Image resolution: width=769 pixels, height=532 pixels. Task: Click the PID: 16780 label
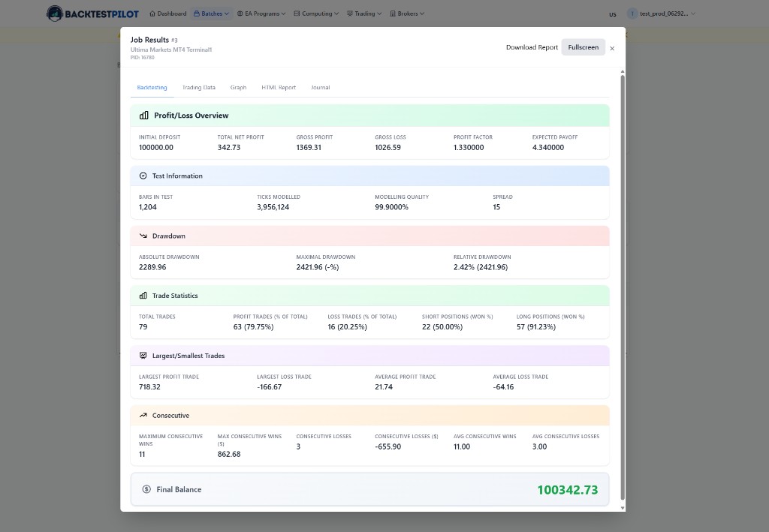tap(142, 58)
